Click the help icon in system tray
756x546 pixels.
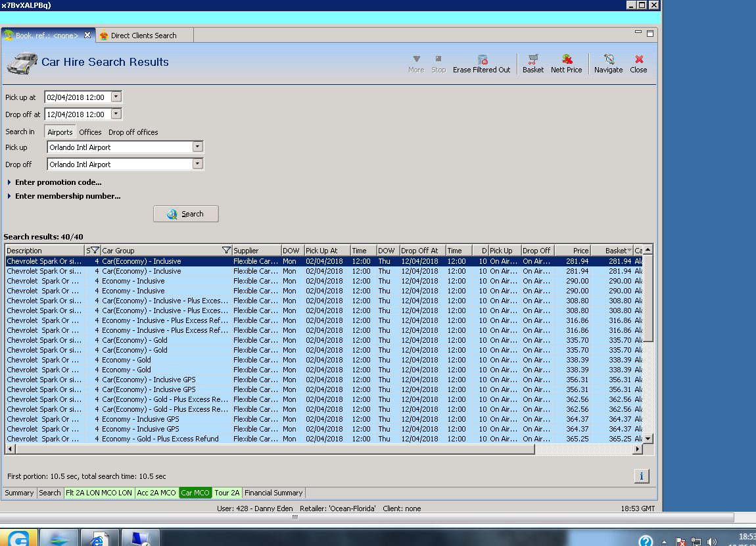(x=646, y=541)
